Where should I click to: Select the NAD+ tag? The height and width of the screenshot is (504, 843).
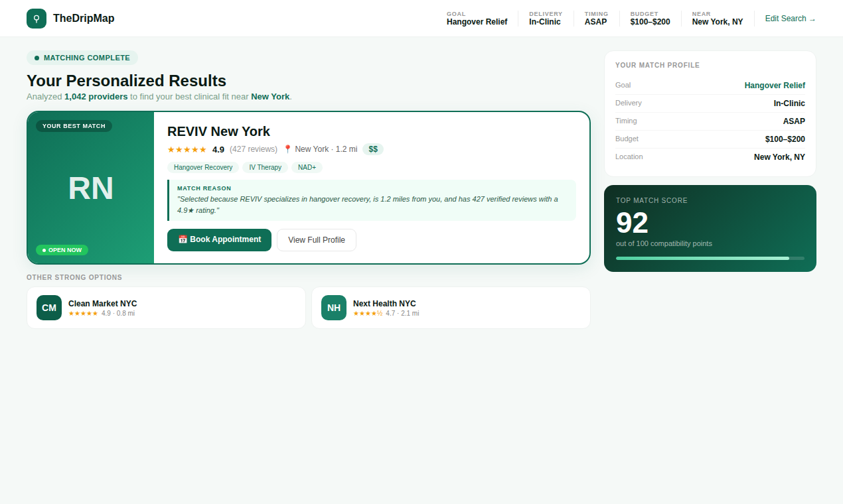pos(307,167)
